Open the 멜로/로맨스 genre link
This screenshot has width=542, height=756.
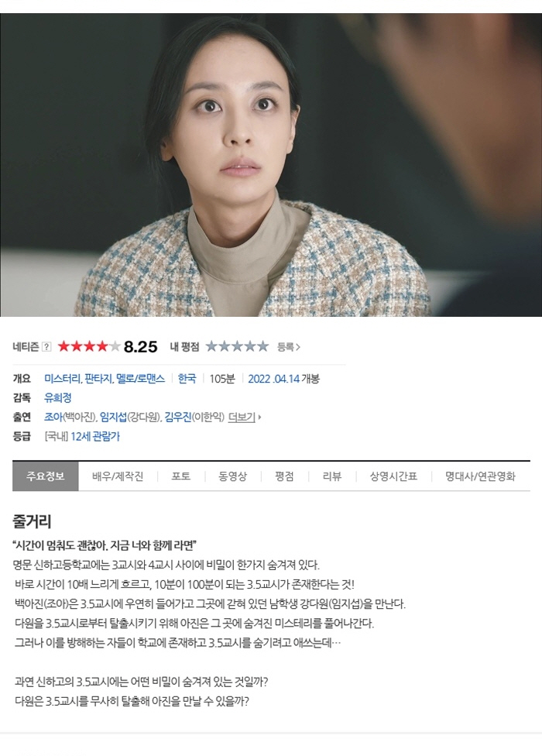(x=141, y=379)
